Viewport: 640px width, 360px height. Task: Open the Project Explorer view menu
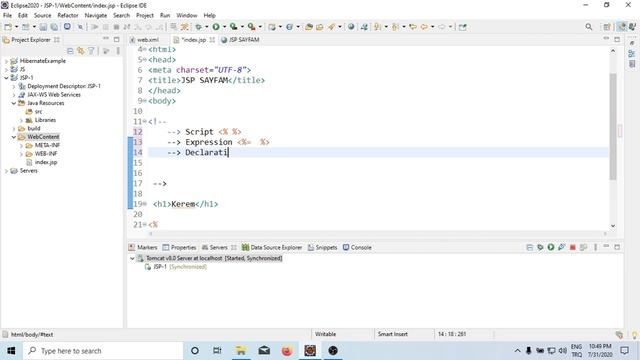coord(118,51)
